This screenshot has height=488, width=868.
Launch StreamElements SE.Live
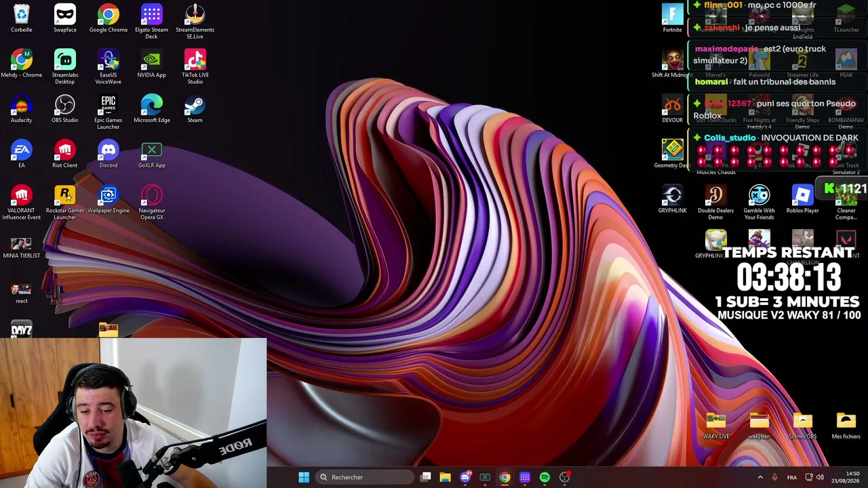[x=195, y=22]
